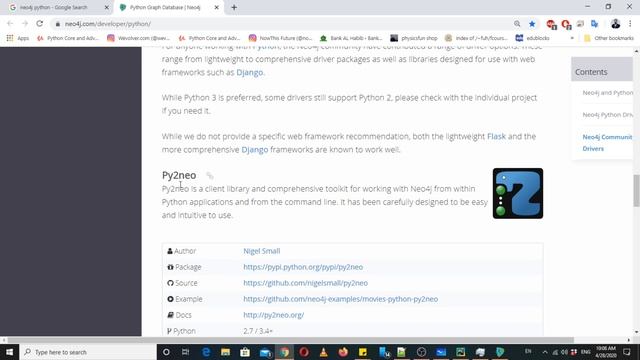Image resolution: width=640 pixels, height=360 pixels.
Task: Open the movies-python-py2neo example link
Action: [x=340, y=299]
